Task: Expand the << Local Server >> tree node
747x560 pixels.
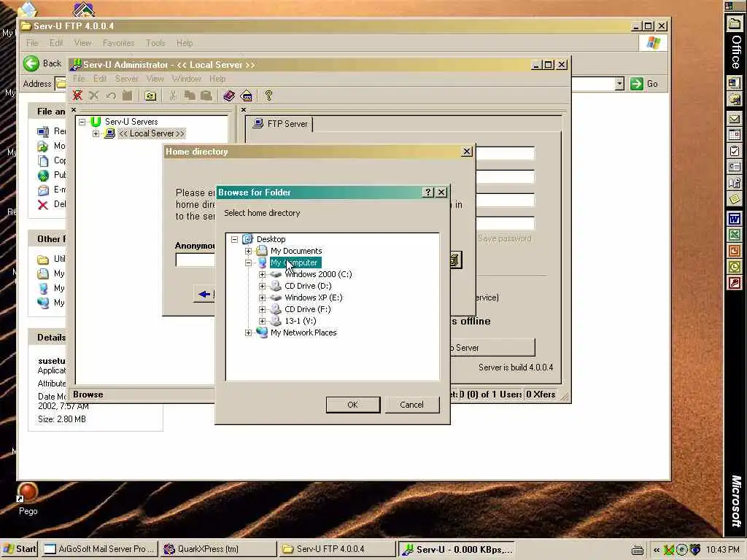Action: click(96, 134)
